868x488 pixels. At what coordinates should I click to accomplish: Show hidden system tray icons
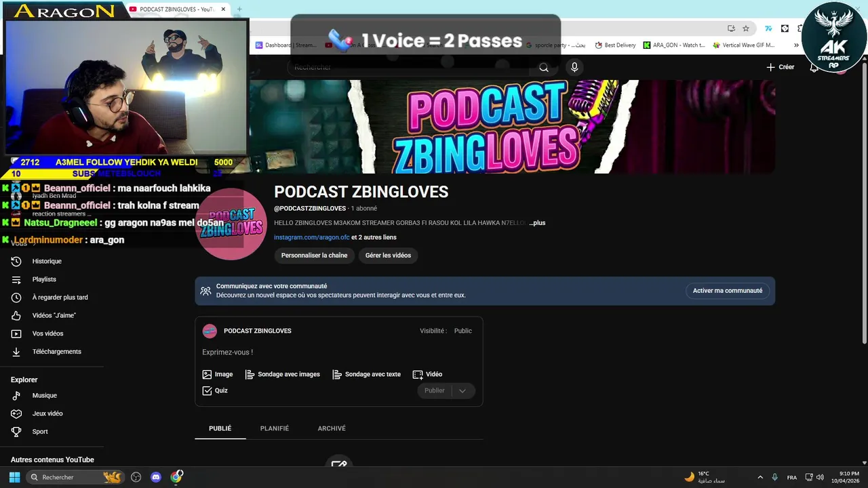click(760, 477)
